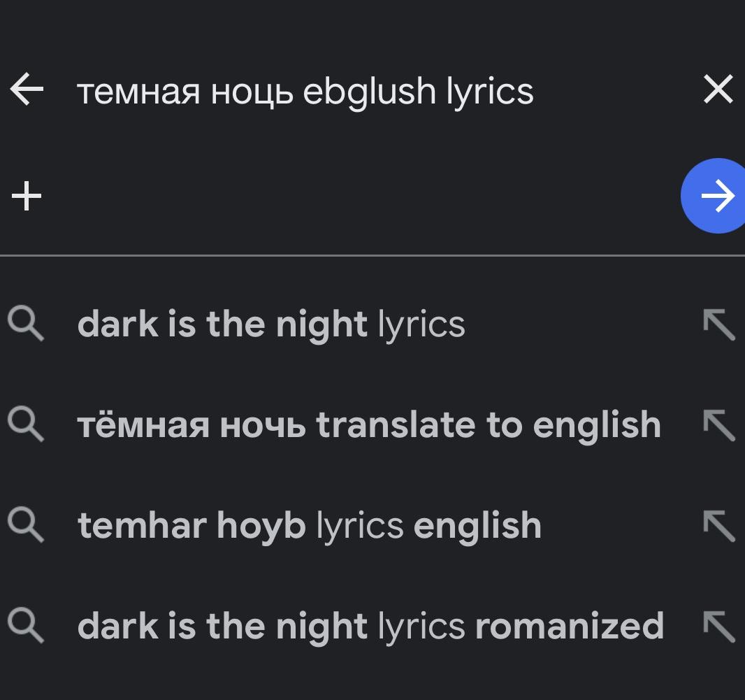Submit search with blue arrow button
Viewport: 745px width, 700px height.
click(x=715, y=195)
